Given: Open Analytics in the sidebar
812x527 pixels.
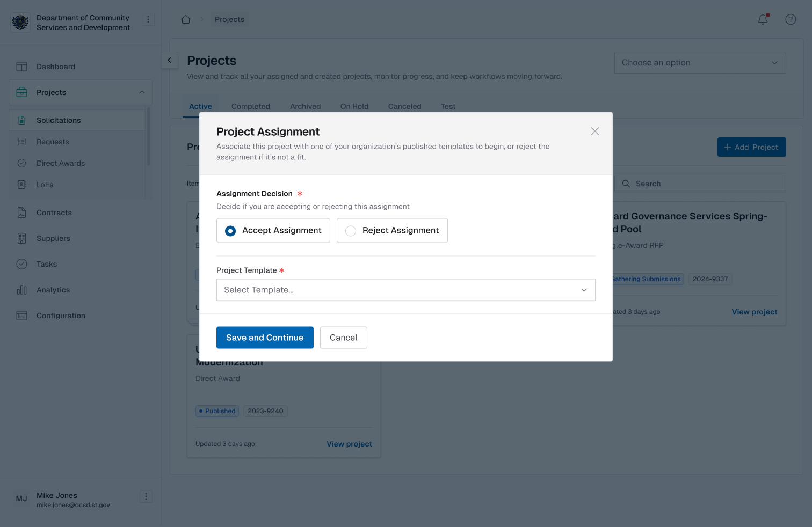Looking at the screenshot, I should [53, 290].
